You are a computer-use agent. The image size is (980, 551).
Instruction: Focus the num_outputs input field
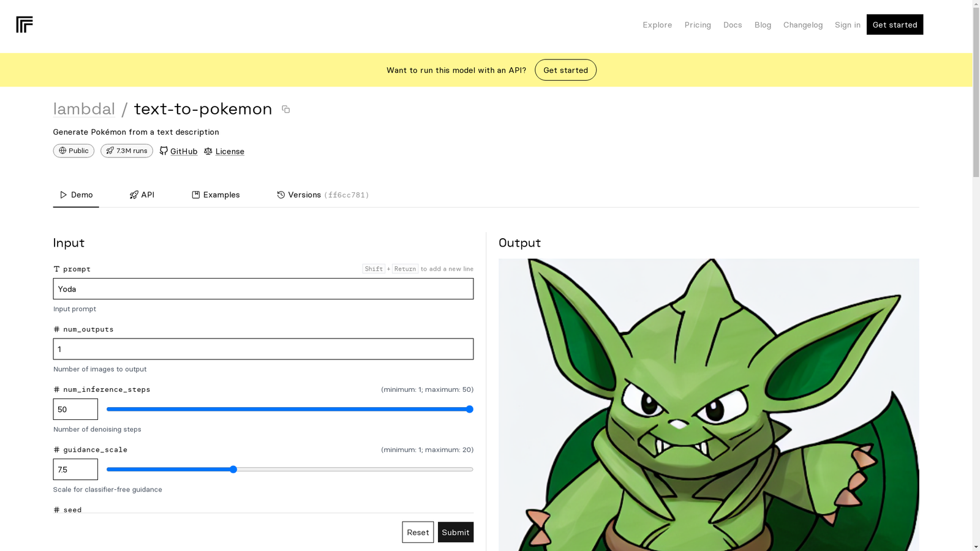click(x=263, y=349)
